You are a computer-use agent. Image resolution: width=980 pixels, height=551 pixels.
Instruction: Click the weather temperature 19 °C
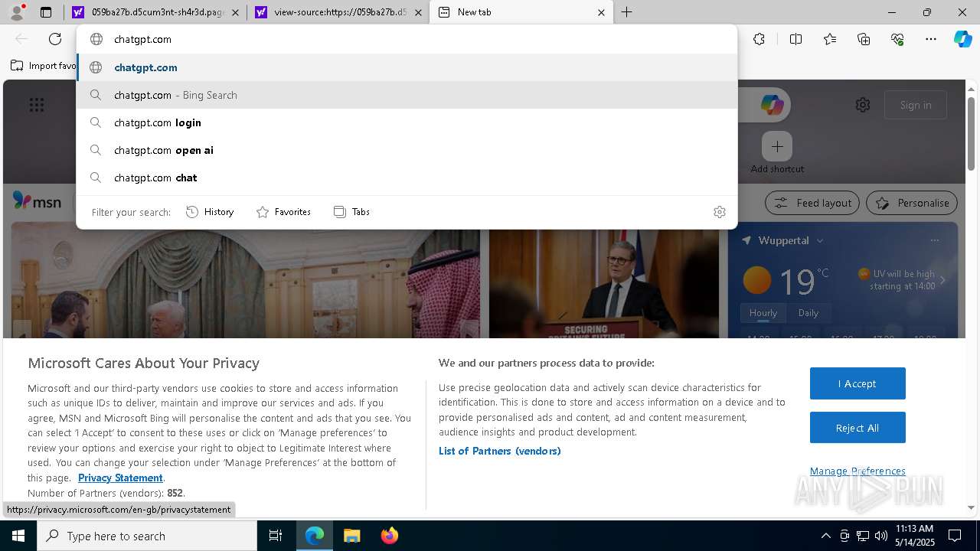click(x=804, y=282)
